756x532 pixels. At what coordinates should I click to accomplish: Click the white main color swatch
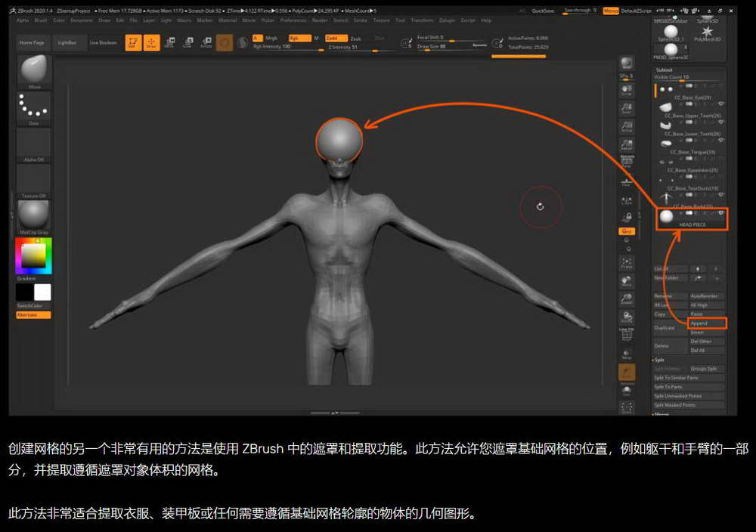(42, 292)
